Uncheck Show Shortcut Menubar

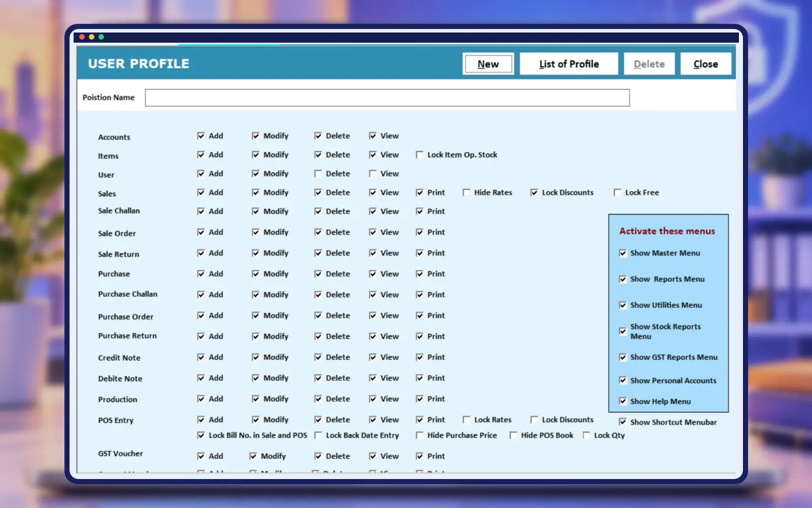point(623,422)
